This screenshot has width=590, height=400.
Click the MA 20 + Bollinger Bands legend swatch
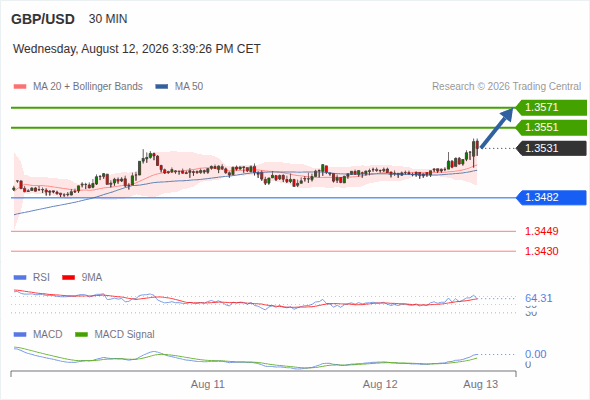20,87
